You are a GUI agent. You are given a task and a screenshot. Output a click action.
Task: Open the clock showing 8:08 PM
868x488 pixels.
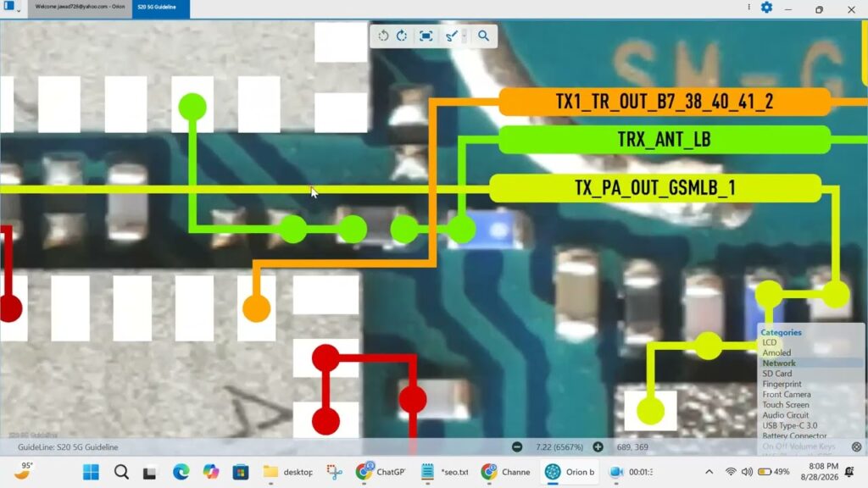(x=820, y=471)
